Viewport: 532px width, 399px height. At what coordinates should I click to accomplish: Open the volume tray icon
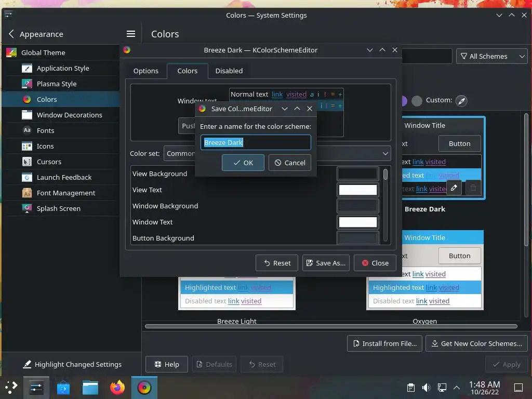tap(426, 388)
